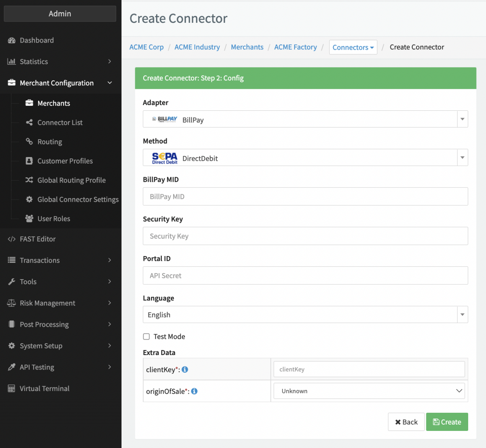
Task: Click the originOfSale info icon
Action: [x=194, y=391]
